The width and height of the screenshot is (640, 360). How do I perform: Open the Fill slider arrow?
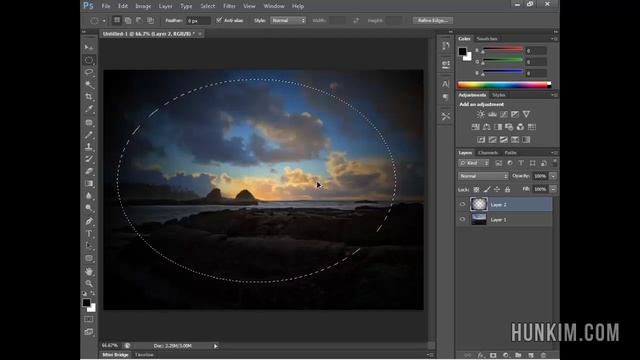(x=553, y=189)
